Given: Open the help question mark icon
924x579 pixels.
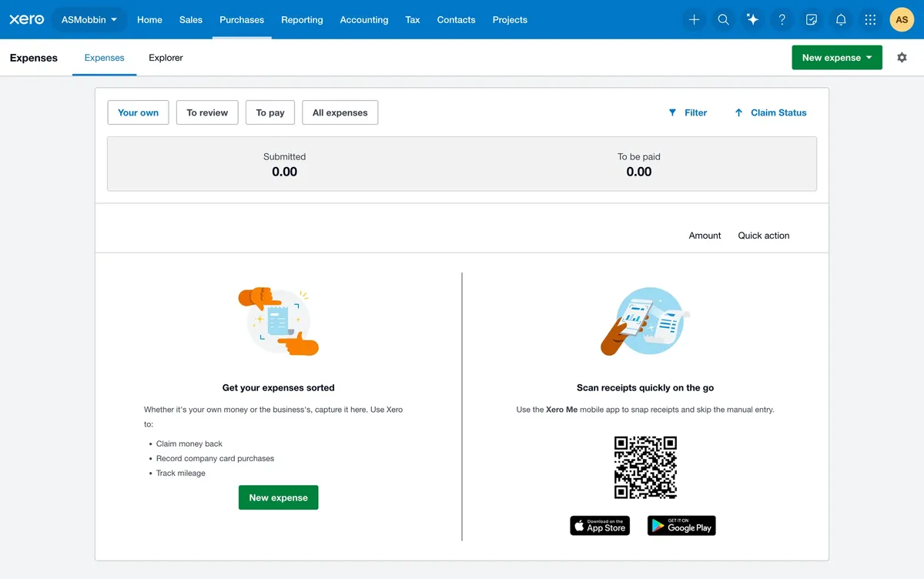Looking at the screenshot, I should 782,20.
